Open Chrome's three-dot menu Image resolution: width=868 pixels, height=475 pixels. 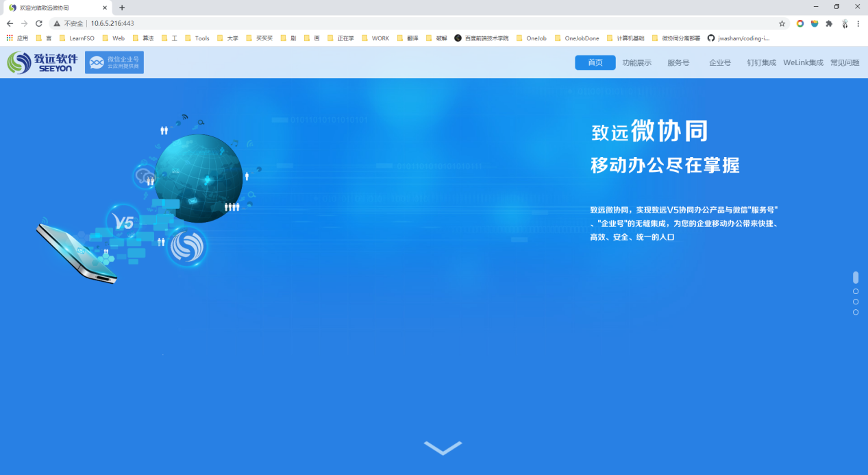858,23
